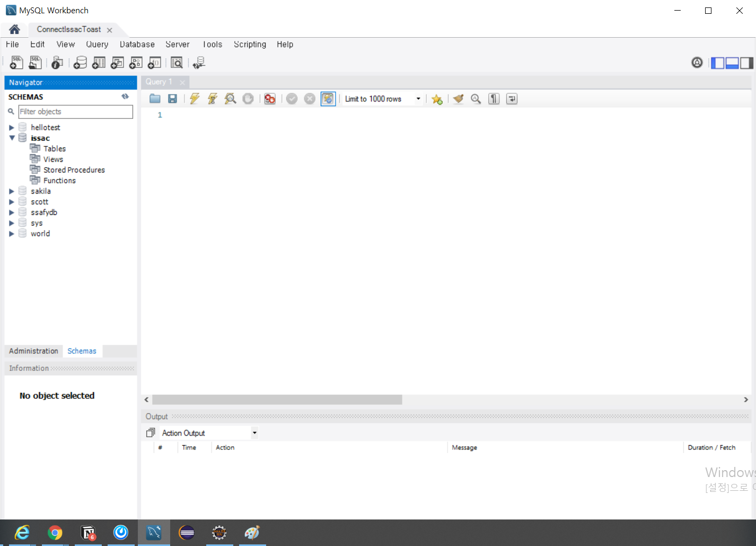The height and width of the screenshot is (546, 756).
Task: Create a new schema icon
Action: pyautogui.click(x=80, y=63)
